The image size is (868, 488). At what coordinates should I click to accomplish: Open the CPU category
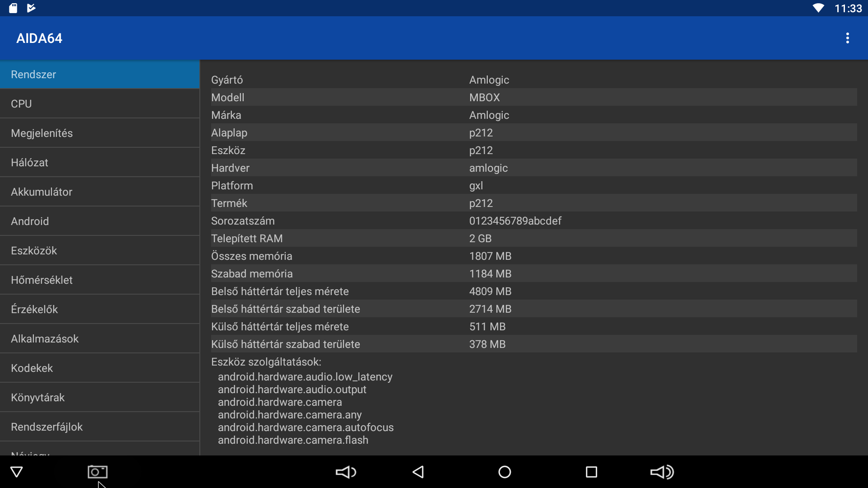point(100,104)
